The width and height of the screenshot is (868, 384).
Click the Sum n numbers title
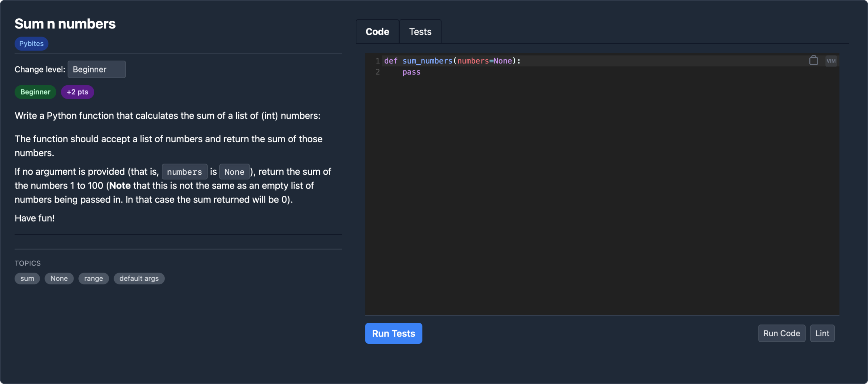(65, 23)
